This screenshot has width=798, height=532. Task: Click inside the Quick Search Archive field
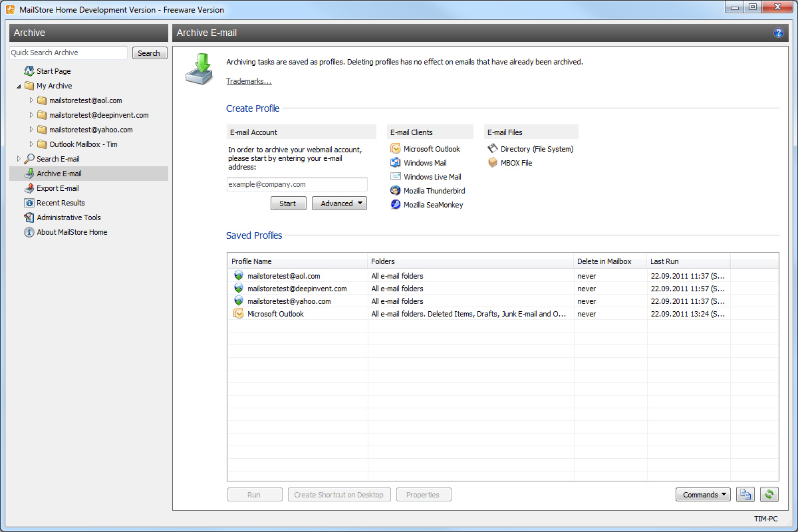(66, 53)
